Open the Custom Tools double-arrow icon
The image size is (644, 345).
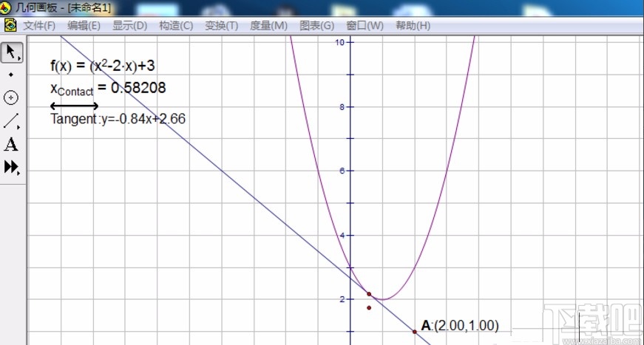[11, 168]
